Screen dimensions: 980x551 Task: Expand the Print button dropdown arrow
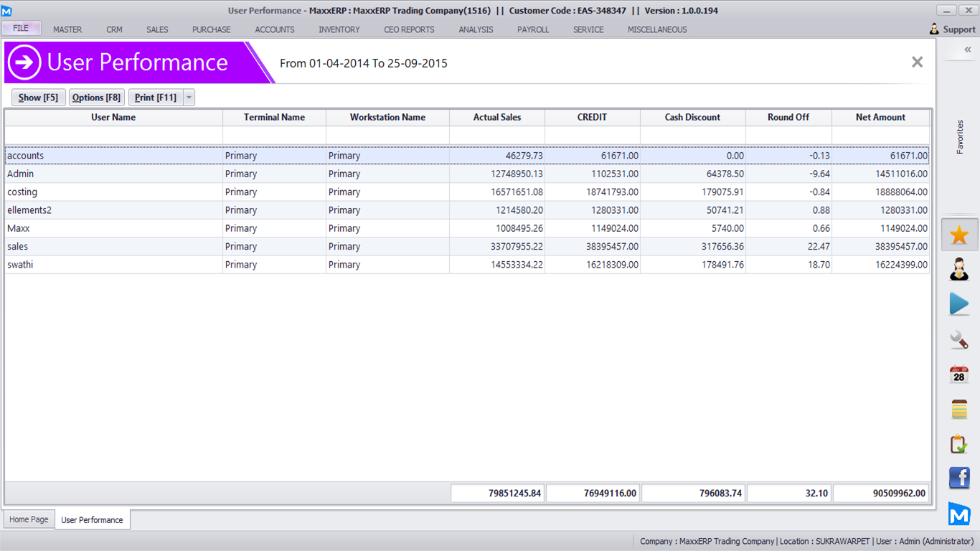pos(189,98)
